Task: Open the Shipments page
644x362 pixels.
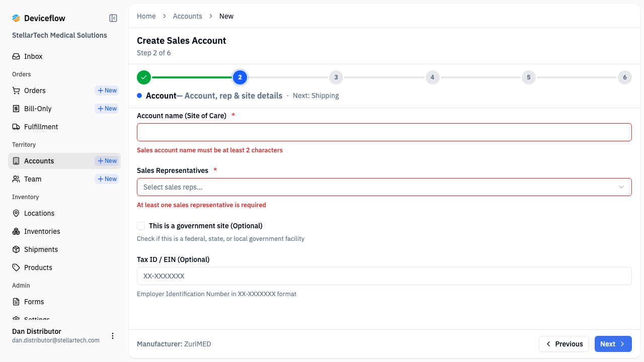Action: coord(41,249)
